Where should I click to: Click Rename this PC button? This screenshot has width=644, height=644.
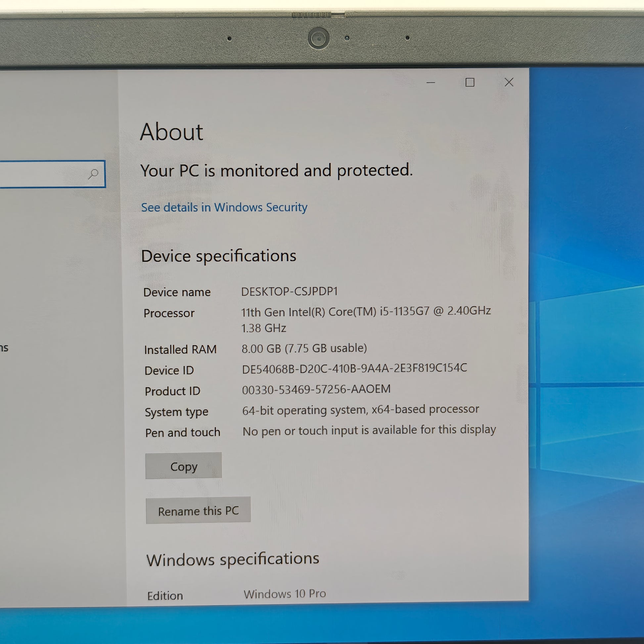click(x=198, y=511)
